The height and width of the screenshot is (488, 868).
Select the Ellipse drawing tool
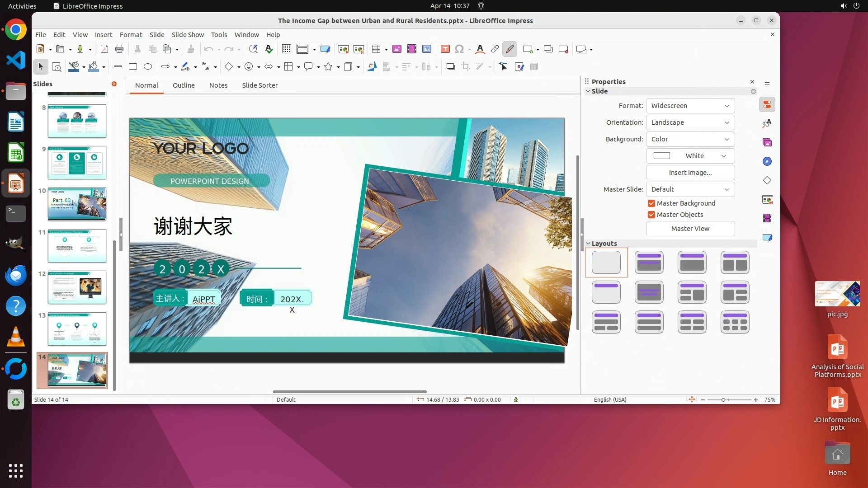coord(148,67)
